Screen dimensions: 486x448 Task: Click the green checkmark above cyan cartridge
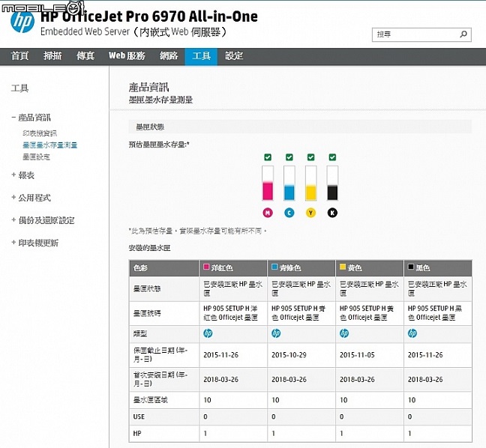click(x=289, y=157)
